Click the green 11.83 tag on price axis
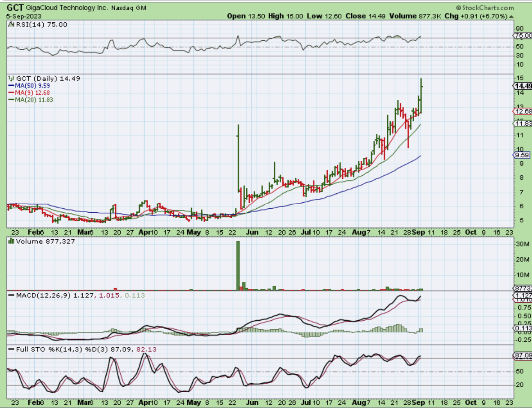 click(523, 123)
